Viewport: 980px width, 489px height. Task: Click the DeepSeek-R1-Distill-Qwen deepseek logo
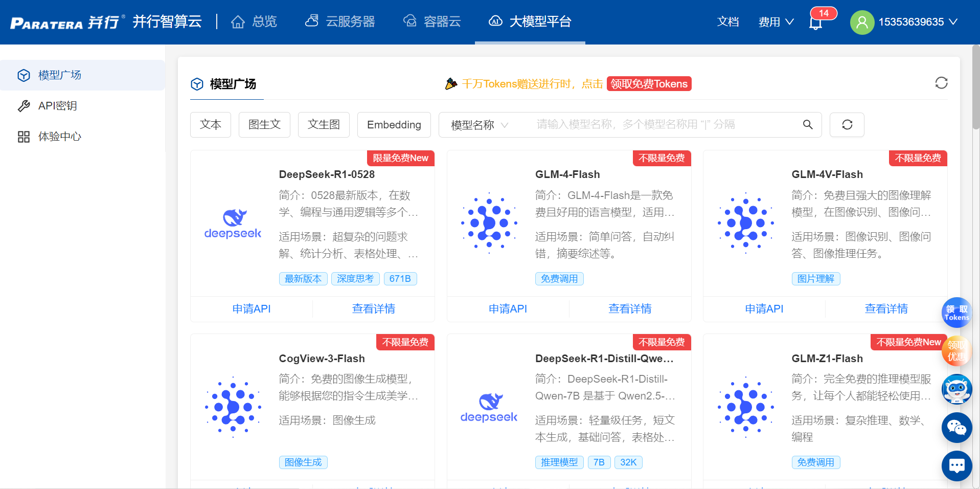[489, 408]
